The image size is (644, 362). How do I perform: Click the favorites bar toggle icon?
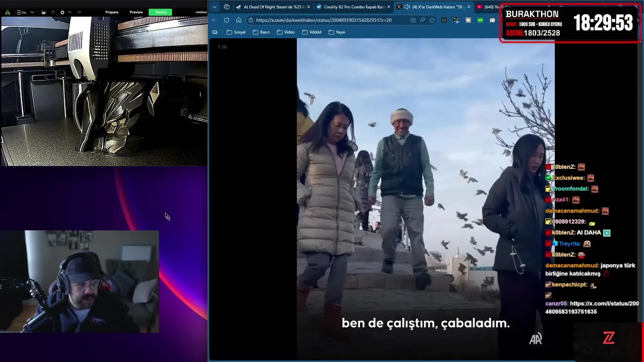coord(215,32)
